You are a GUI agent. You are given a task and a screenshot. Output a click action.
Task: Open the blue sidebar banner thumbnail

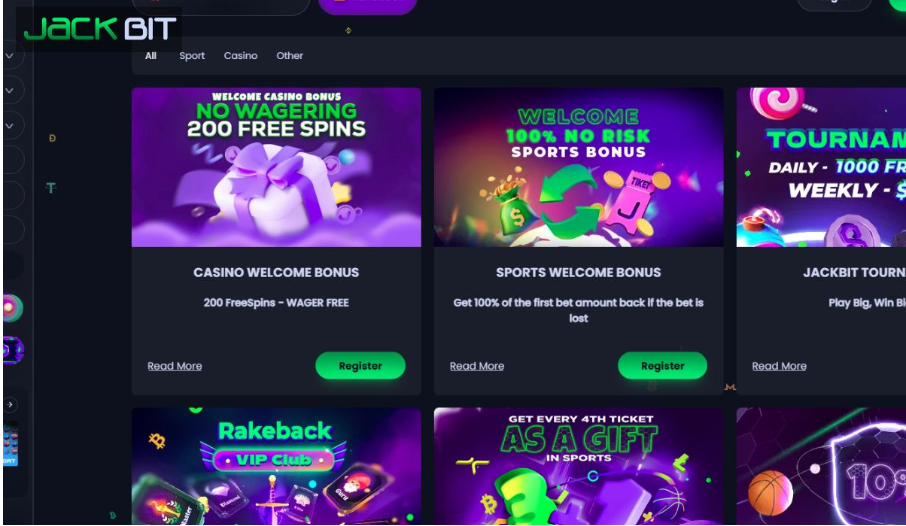tap(10, 444)
